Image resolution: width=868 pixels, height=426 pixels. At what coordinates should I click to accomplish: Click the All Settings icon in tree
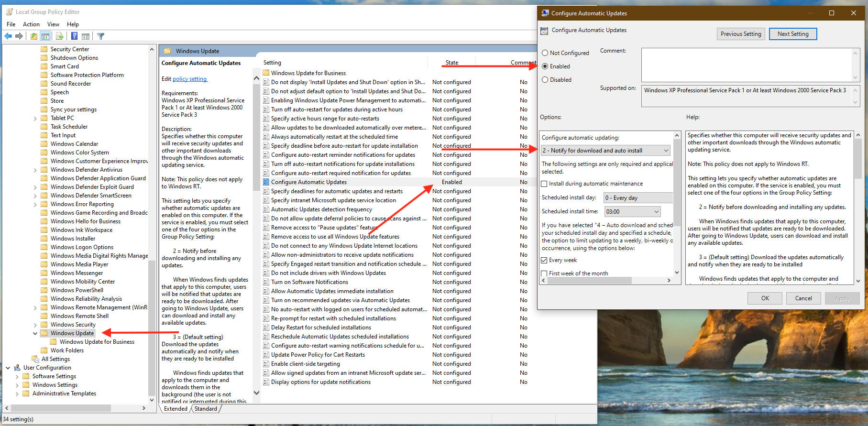point(35,359)
